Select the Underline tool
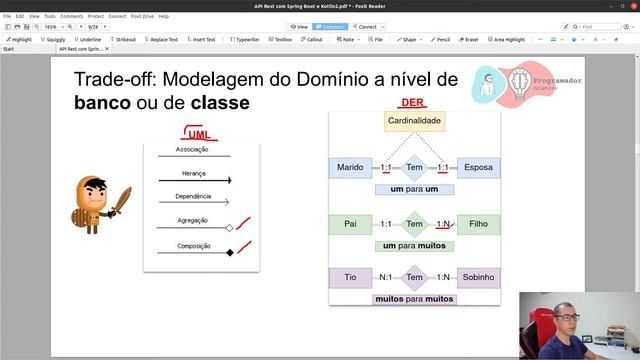 click(x=87, y=40)
